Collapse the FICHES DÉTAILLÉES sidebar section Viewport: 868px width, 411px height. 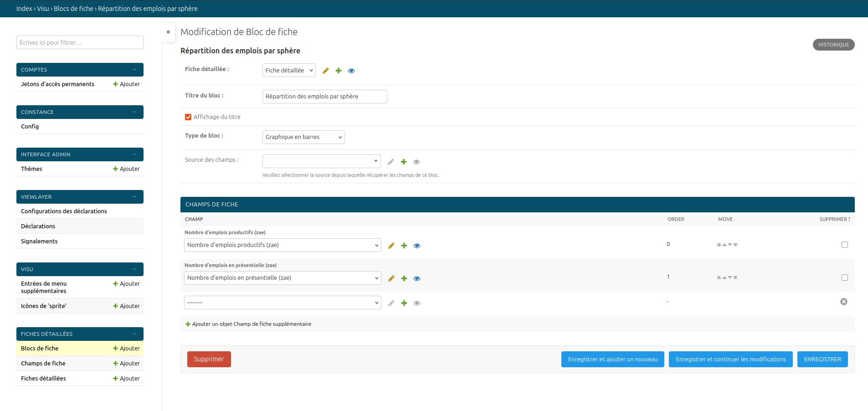pyautogui.click(x=134, y=334)
